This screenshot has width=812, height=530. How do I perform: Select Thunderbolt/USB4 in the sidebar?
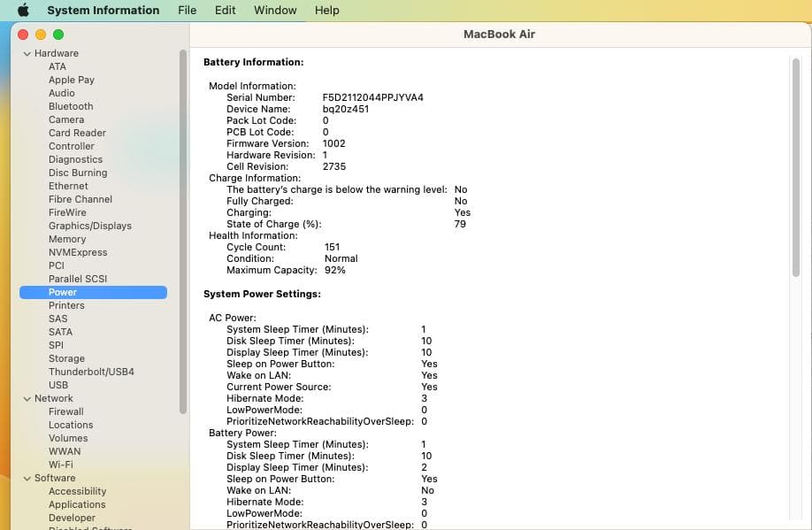pyautogui.click(x=92, y=372)
